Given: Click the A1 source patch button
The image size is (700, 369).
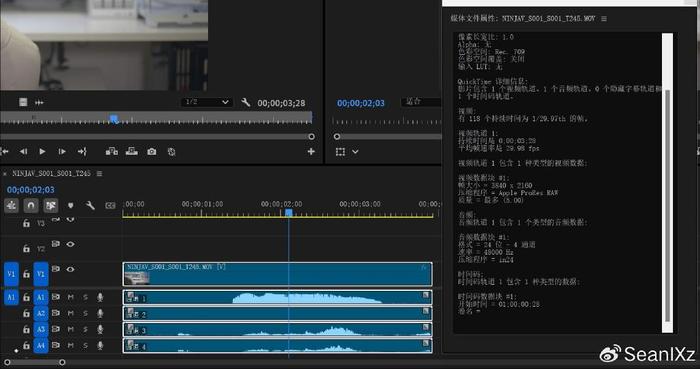Looking at the screenshot, I should [x=11, y=297].
